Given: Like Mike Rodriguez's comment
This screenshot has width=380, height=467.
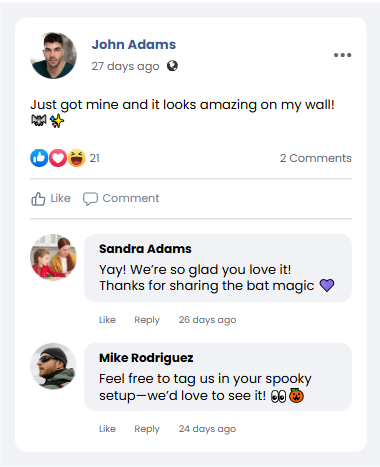Looking at the screenshot, I should pyautogui.click(x=107, y=429).
